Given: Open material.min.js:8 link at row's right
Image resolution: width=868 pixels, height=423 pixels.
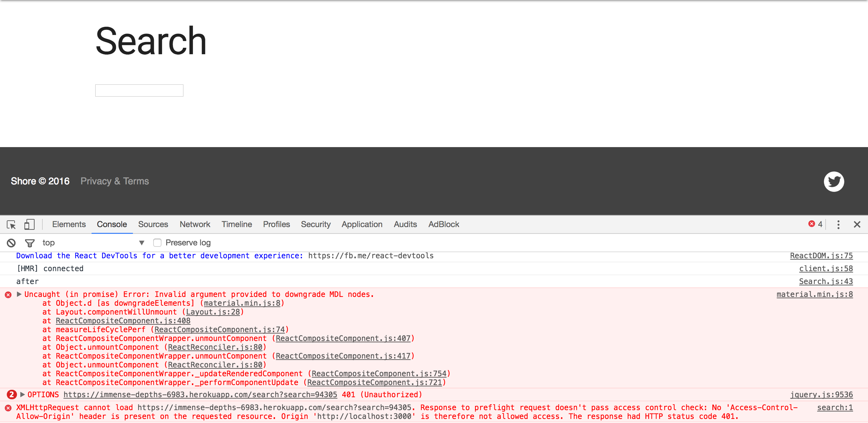Looking at the screenshot, I should 815,294.
